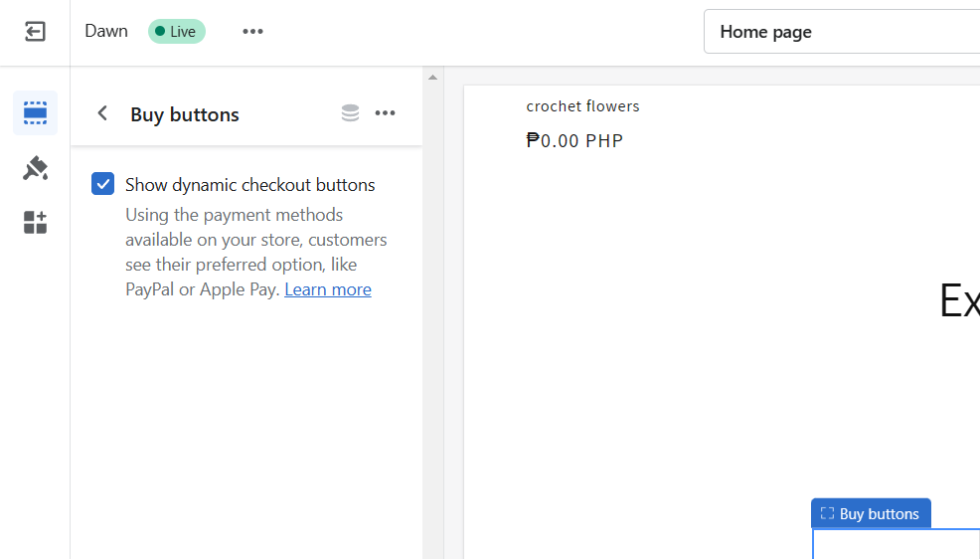Click the exit editor icon

pyautogui.click(x=35, y=31)
